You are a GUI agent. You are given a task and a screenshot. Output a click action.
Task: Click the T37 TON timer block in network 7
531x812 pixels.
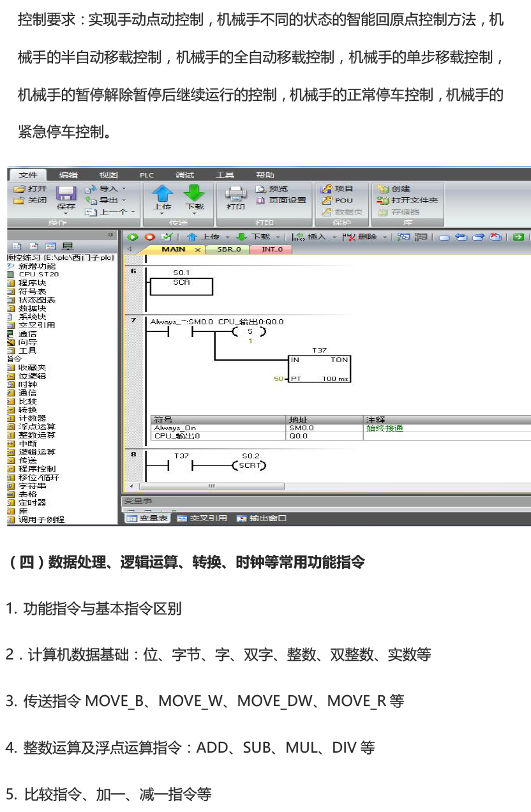[x=319, y=369]
